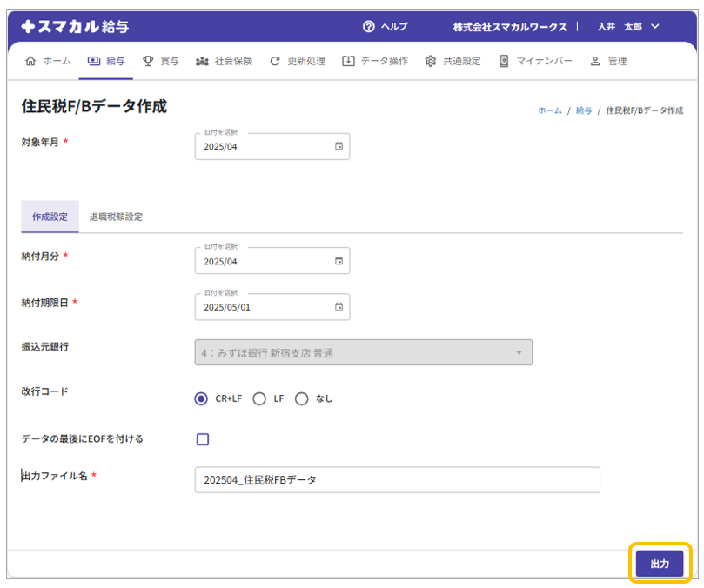The image size is (704, 588).
Task: Switch to the 退職税額設定 tab
Action: (x=116, y=217)
